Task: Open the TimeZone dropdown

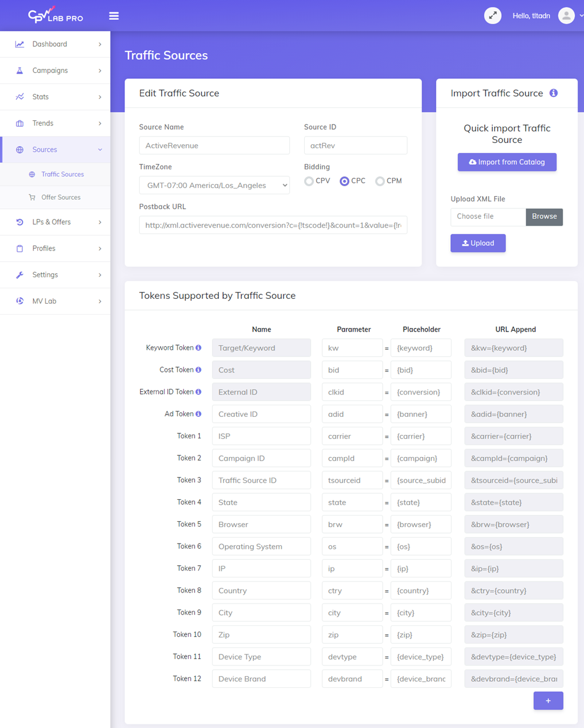Action: (214, 184)
